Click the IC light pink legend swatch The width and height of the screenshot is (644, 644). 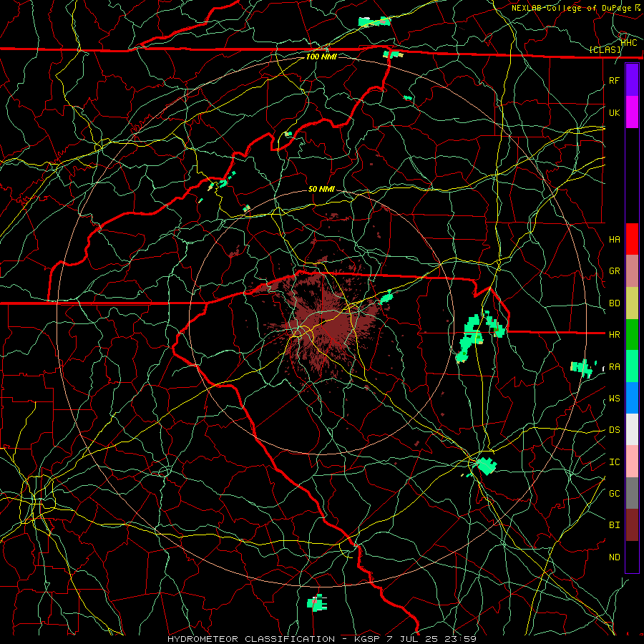click(x=632, y=462)
